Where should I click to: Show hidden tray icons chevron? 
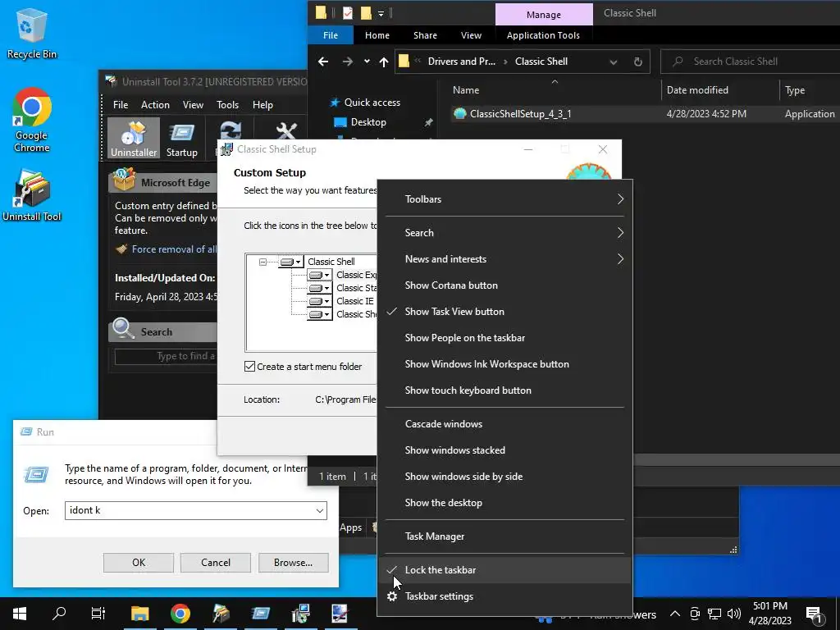click(x=675, y=614)
